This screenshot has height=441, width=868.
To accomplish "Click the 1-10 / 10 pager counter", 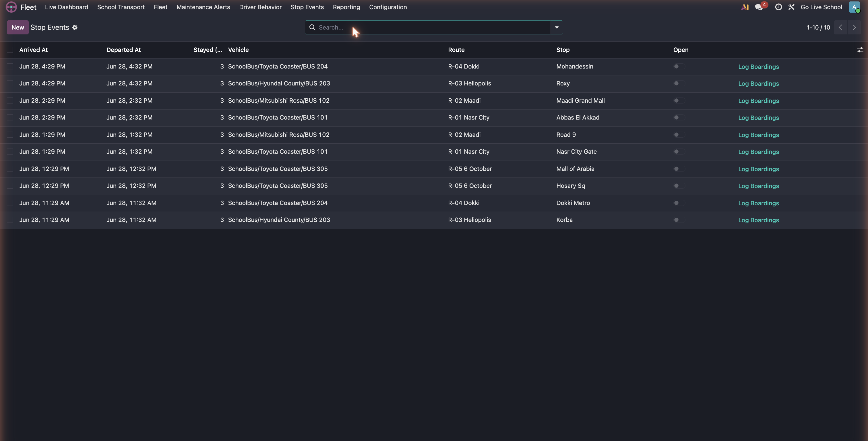I will point(818,28).
